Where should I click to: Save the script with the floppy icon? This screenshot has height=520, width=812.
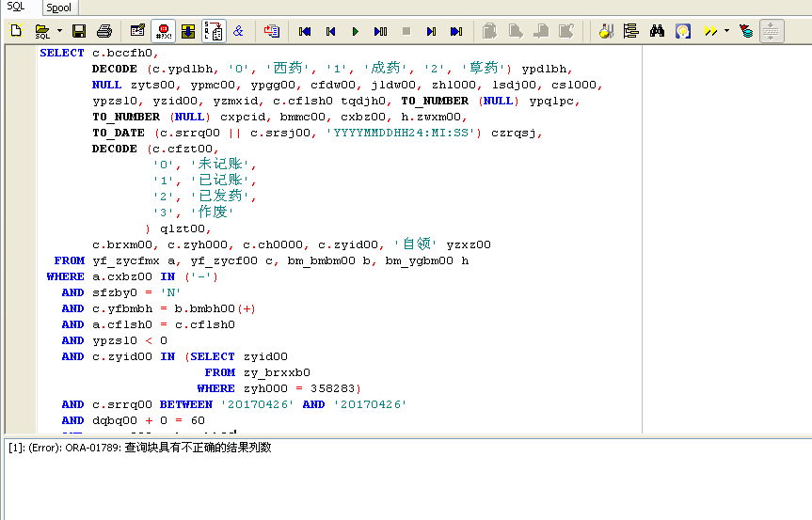(x=79, y=31)
